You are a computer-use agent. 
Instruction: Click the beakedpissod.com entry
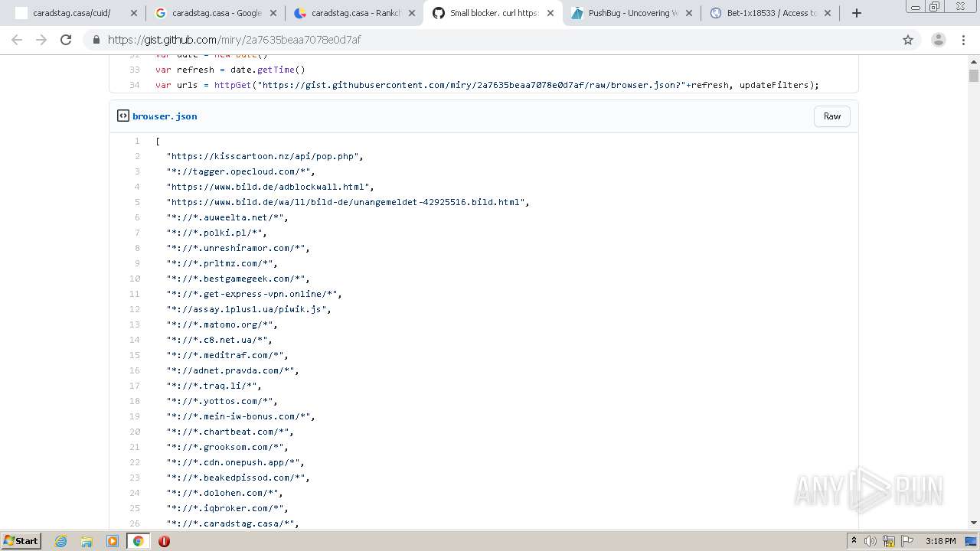pos(238,478)
